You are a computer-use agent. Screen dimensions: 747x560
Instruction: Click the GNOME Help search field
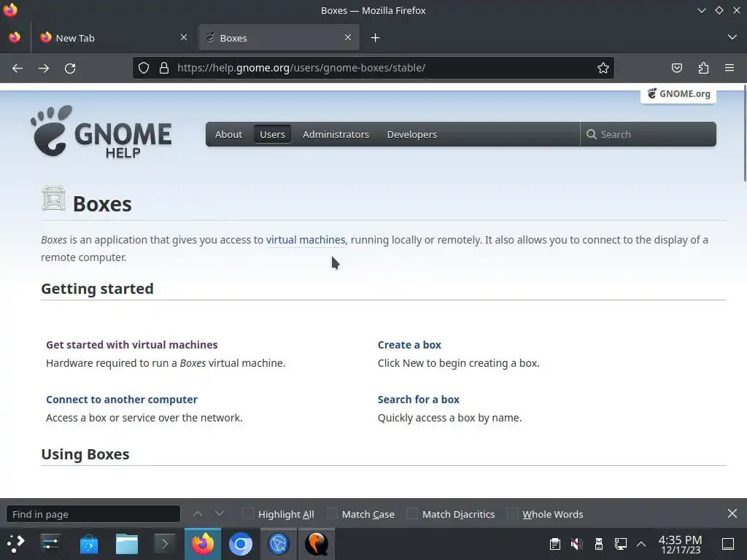coord(648,135)
